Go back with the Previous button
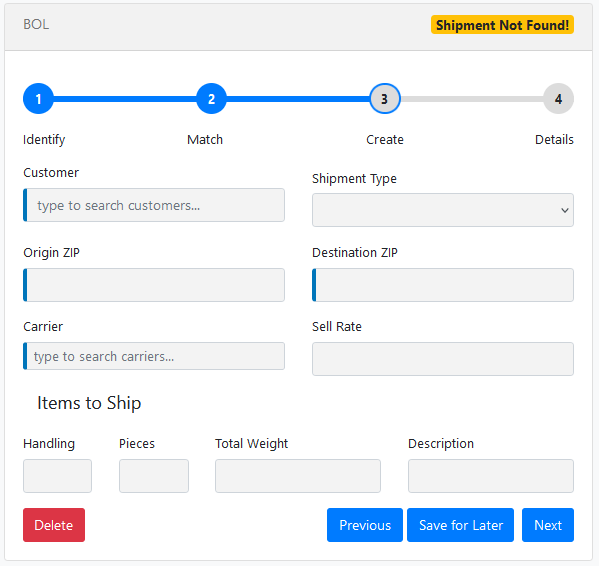 pyautogui.click(x=365, y=525)
